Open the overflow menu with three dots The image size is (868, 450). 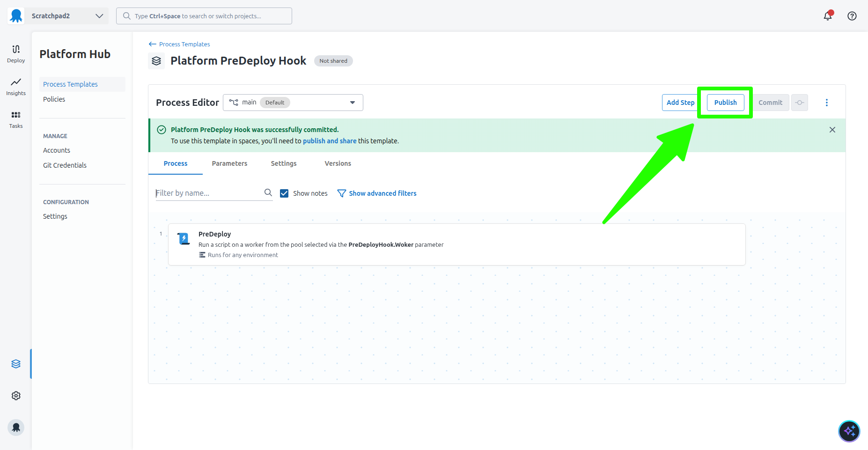coord(826,103)
